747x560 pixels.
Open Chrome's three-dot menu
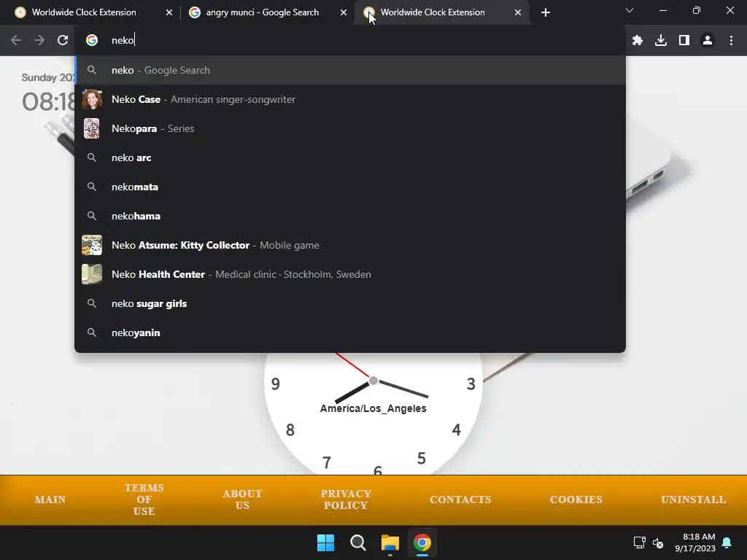point(731,41)
